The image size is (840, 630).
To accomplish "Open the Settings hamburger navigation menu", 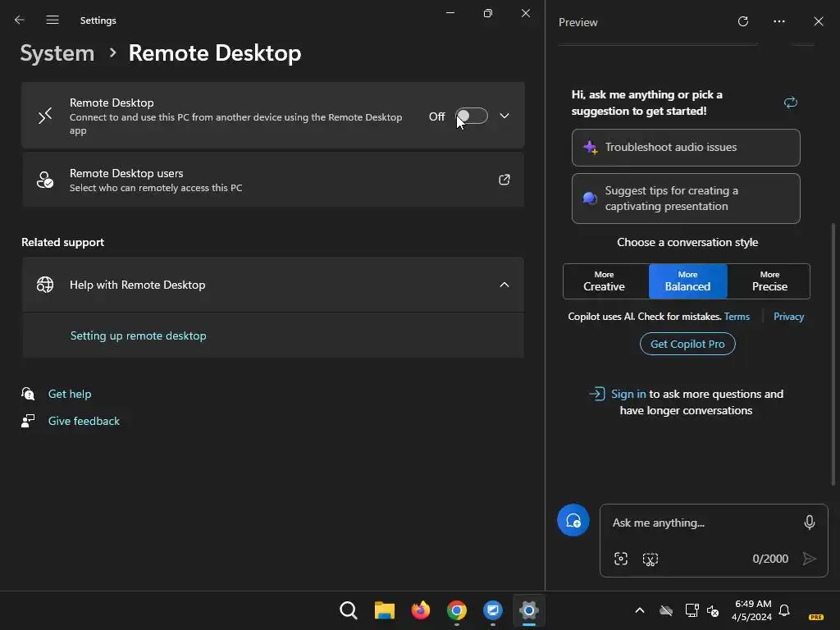I will point(52,20).
